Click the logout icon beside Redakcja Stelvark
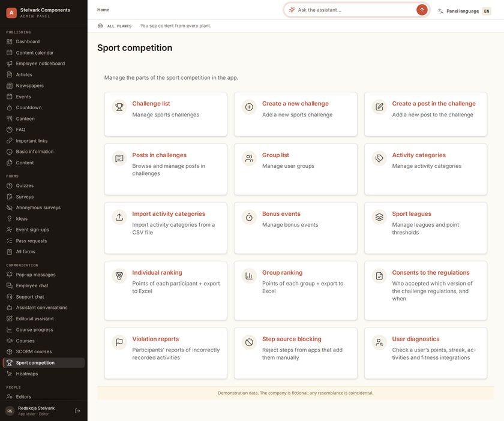 tap(77, 411)
